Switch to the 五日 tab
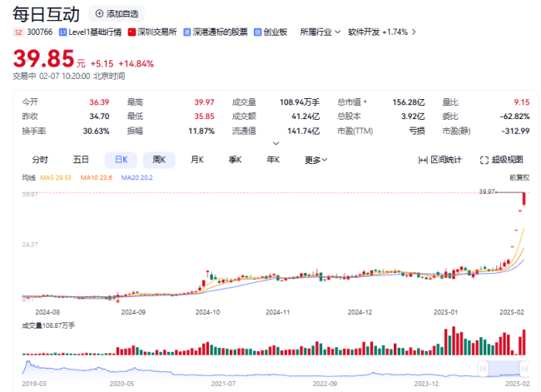This screenshot has height=392, width=541. click(x=81, y=160)
